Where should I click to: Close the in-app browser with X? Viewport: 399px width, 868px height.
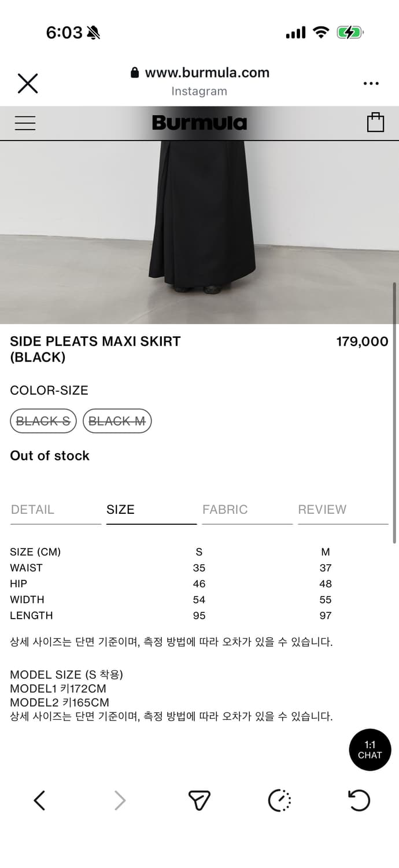coord(28,83)
